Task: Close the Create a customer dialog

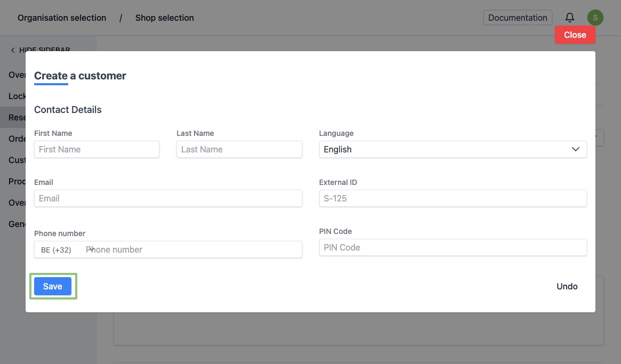Action: coord(575,35)
